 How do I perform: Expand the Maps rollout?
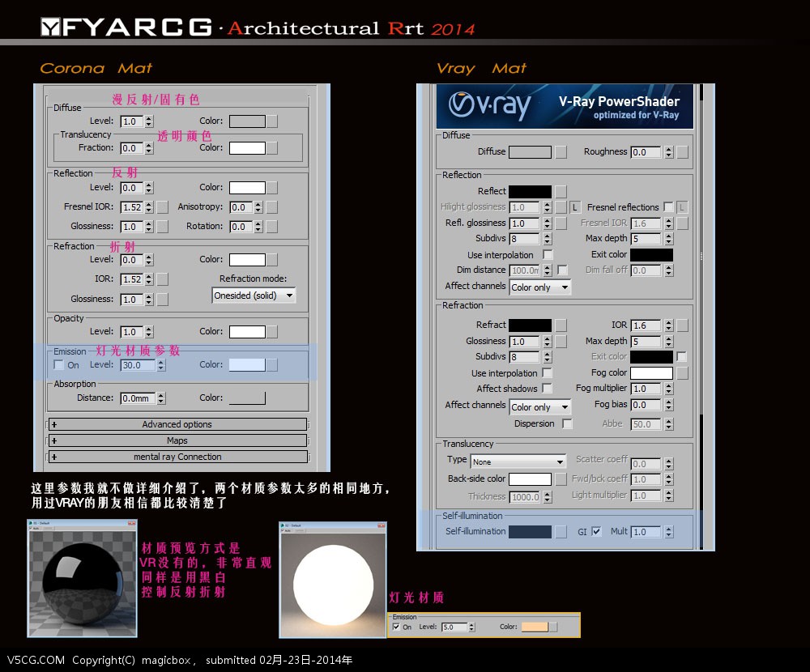click(177, 440)
